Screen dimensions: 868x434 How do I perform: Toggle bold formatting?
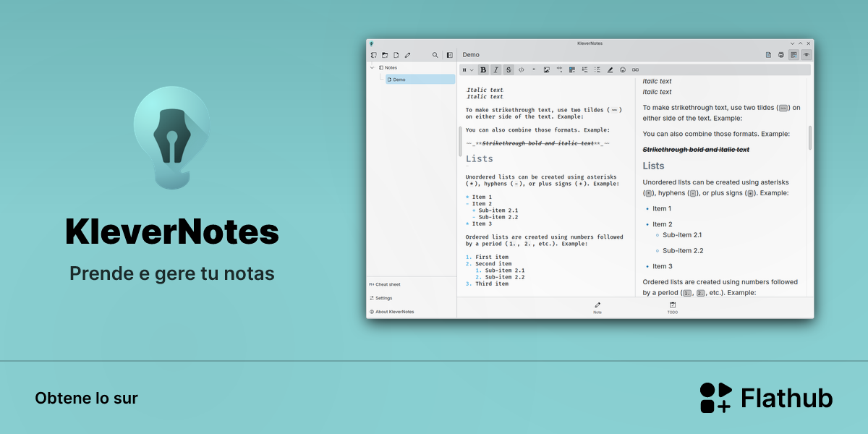pyautogui.click(x=483, y=70)
